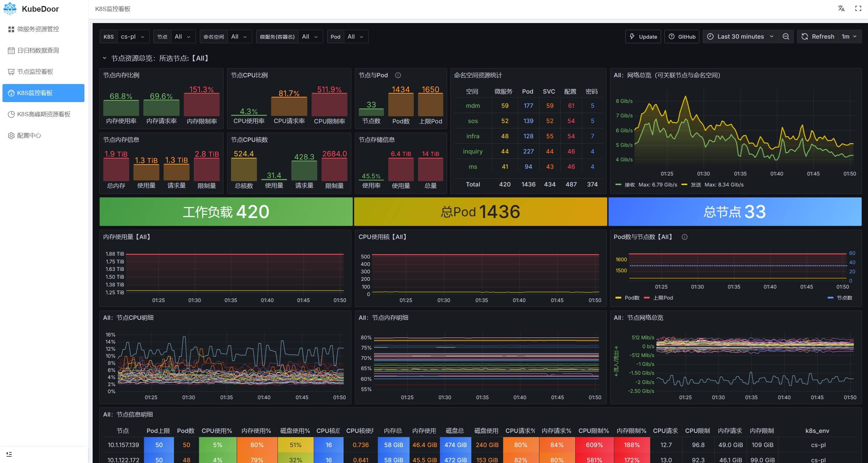This screenshot has height=463, width=868.
Task: Click the KubeDoor logo icon
Action: point(10,9)
